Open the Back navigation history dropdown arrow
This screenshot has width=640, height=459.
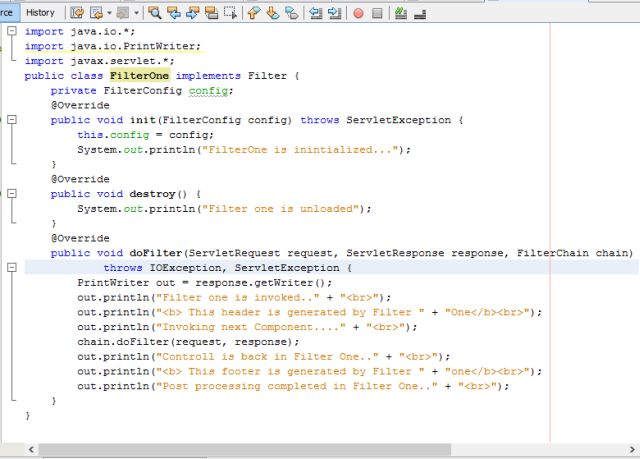(109, 13)
